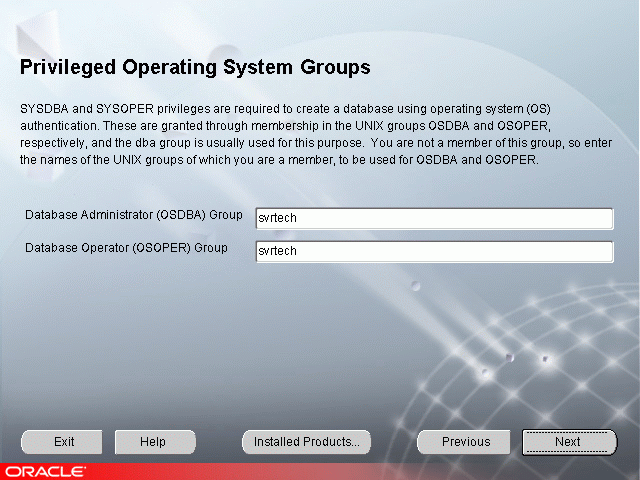Proceed with the Next button
The width and height of the screenshot is (640, 480).
(x=569, y=442)
